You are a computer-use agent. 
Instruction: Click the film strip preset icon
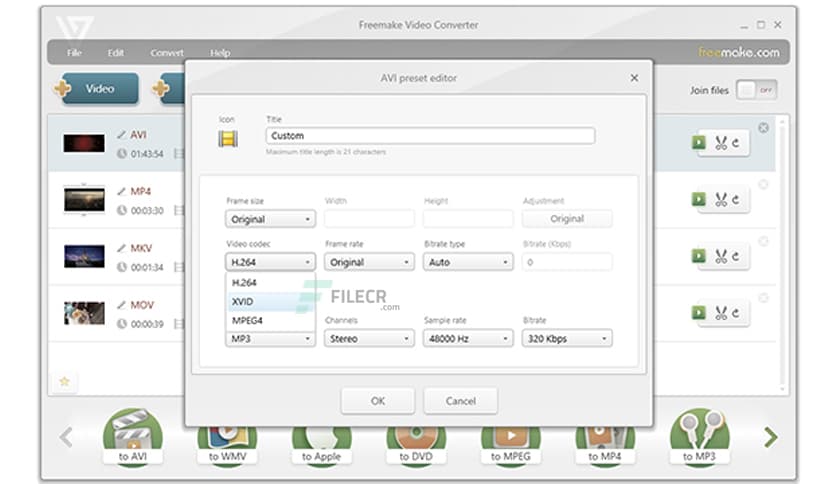(x=228, y=139)
